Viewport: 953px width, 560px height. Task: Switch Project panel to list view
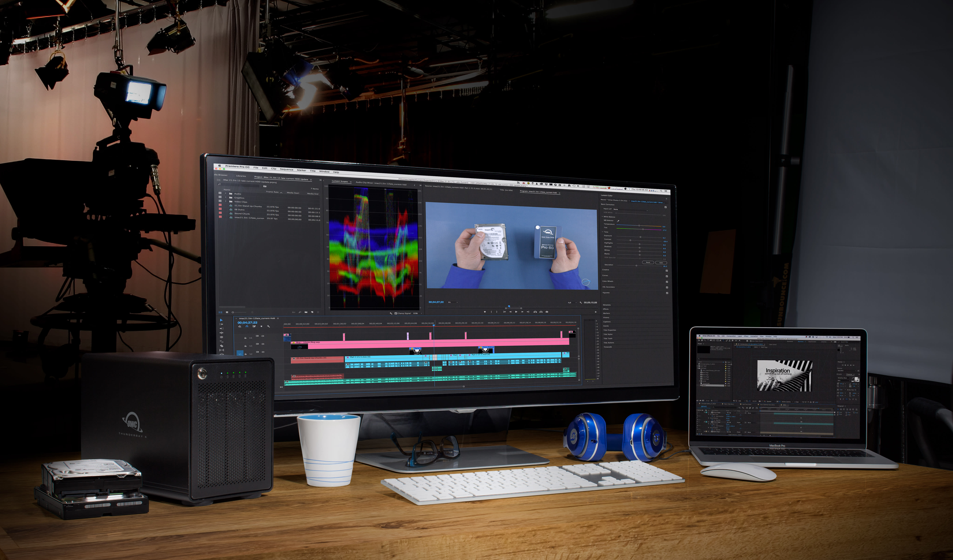220,312
